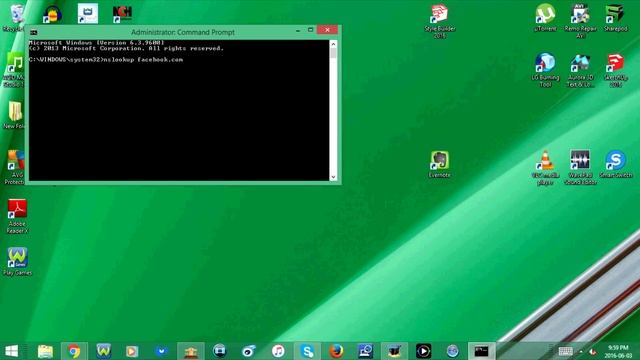Maximize the Command Prompt window
This screenshot has height=360, width=640.
(310, 30)
